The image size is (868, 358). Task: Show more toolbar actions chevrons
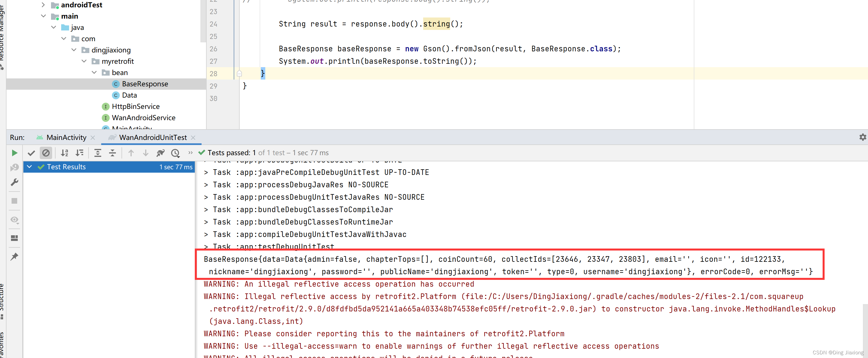coord(190,153)
